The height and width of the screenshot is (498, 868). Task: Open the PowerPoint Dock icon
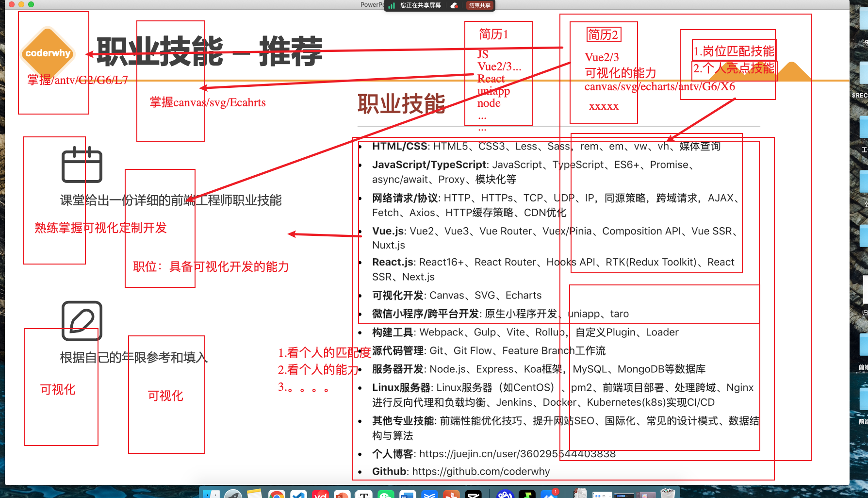click(342, 494)
